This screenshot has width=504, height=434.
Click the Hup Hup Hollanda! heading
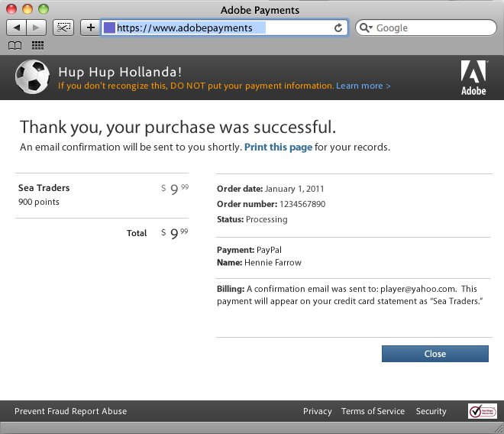click(x=120, y=72)
